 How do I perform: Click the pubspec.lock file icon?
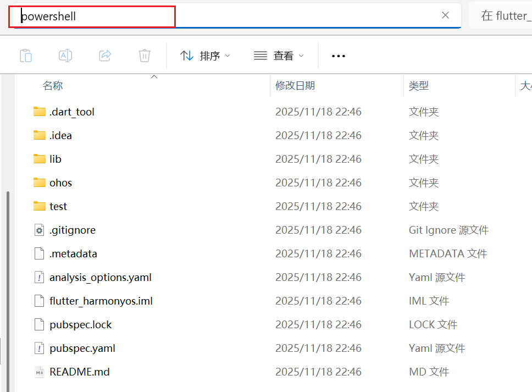click(x=40, y=324)
